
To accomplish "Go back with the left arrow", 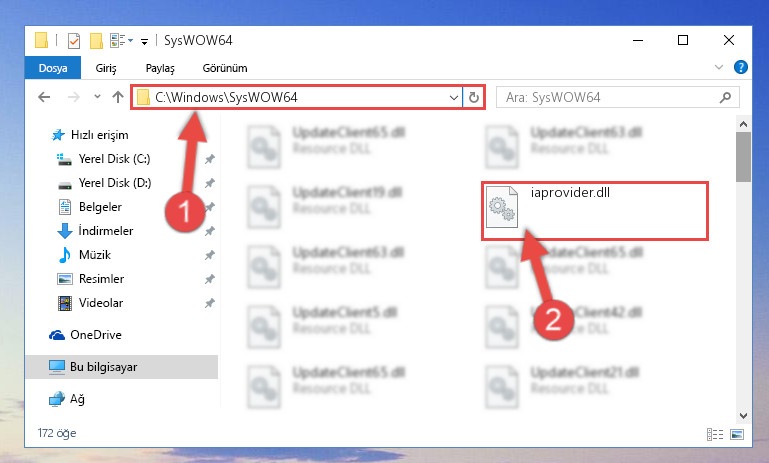I will (44, 97).
